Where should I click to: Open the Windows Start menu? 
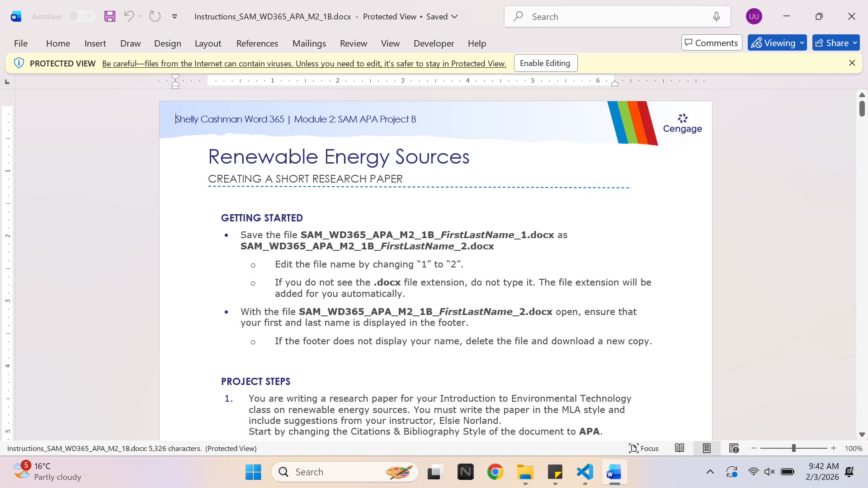253,472
